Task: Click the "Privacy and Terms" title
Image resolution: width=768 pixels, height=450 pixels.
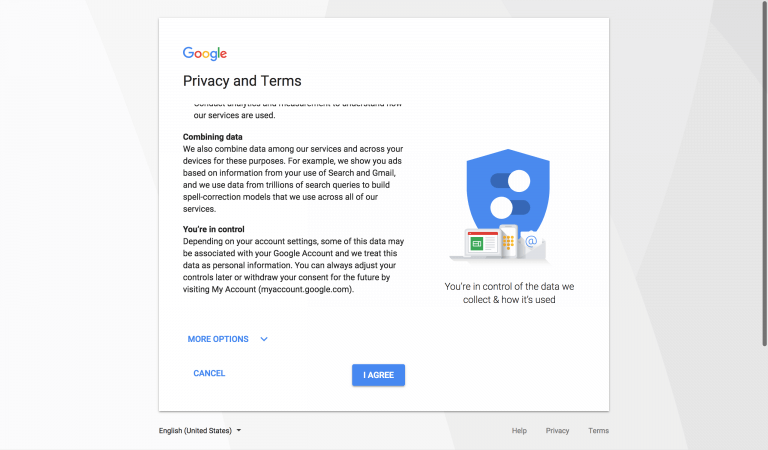Action: (x=242, y=81)
